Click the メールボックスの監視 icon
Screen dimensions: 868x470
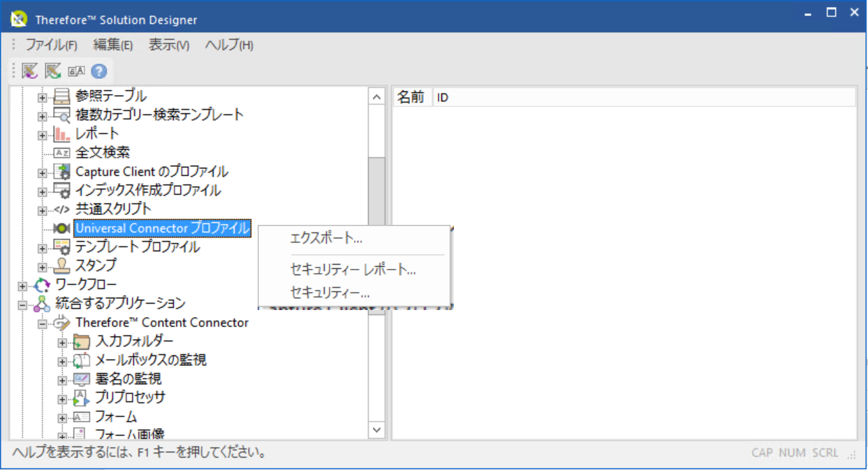coord(82,360)
